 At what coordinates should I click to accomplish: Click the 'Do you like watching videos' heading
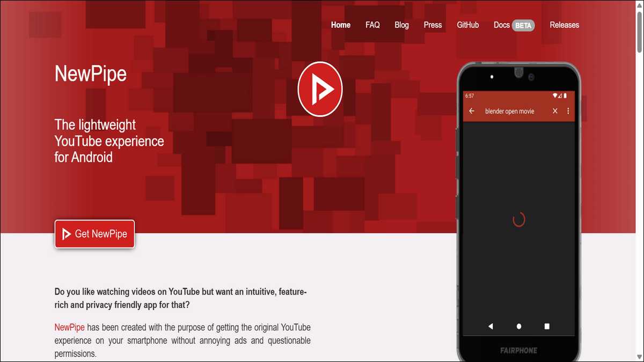coord(181,298)
